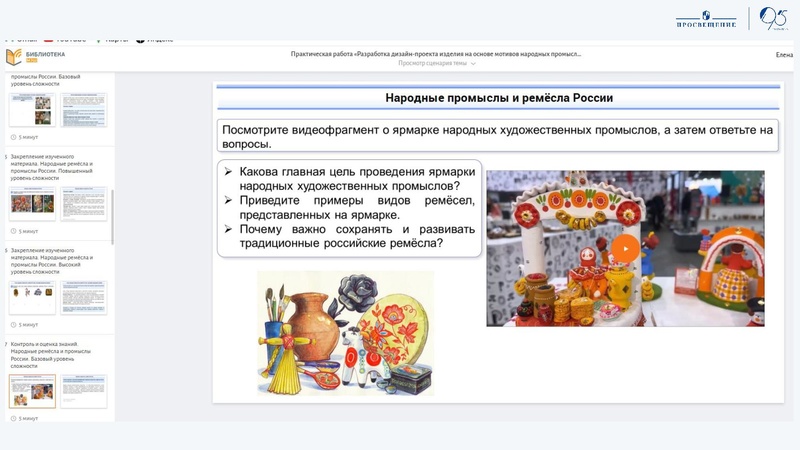
Task: Click clock icon under topmost Базовый уровень section
Action: coord(13,137)
